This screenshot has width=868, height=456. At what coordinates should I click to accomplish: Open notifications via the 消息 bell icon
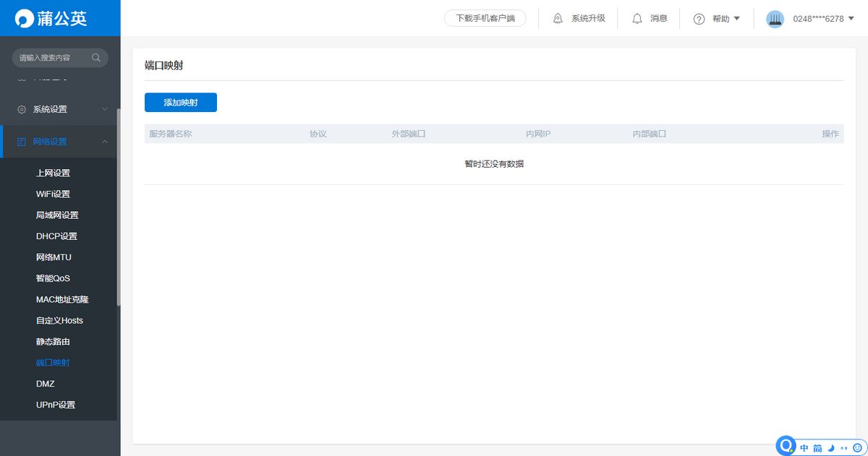[x=637, y=19]
